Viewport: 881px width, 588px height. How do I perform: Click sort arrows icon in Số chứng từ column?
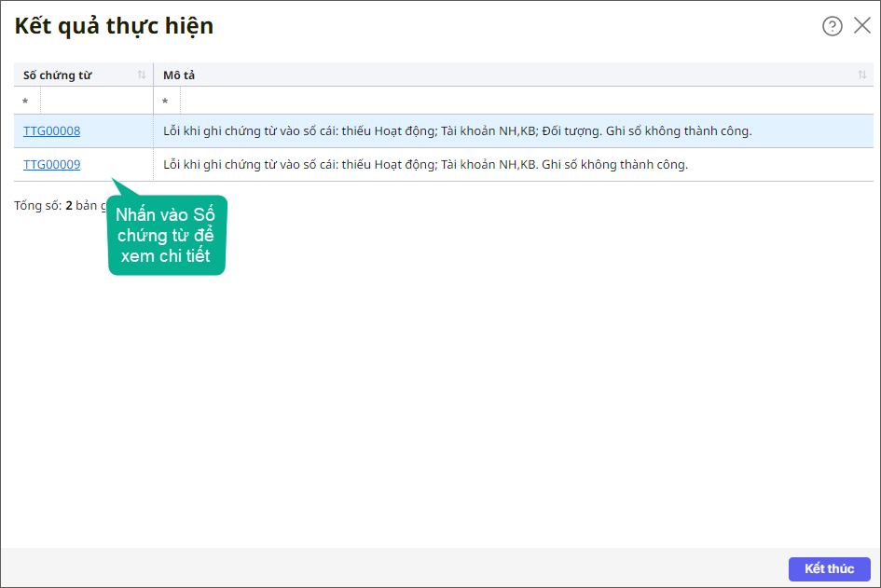[142, 75]
